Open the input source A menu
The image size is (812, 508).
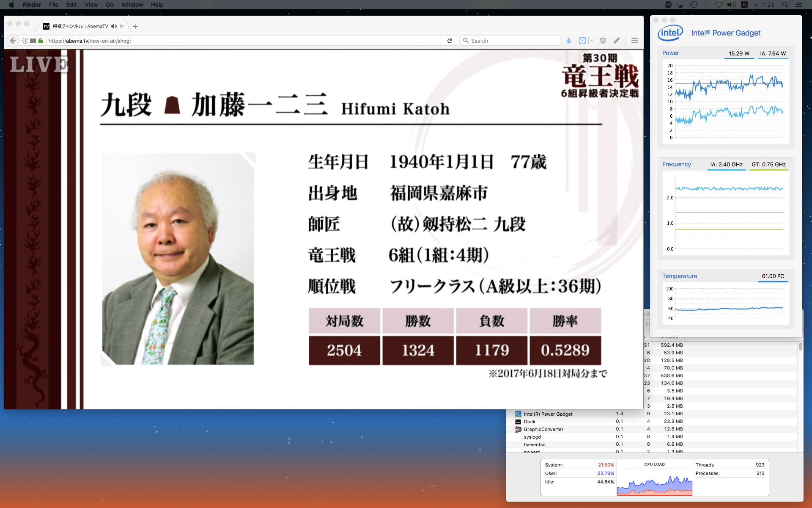tap(744, 5)
